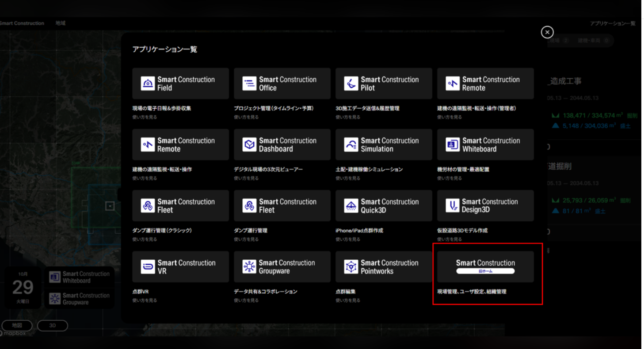Click アプリケーション一覧 in the top right bar
This screenshot has height=349, width=644.
[613, 23]
